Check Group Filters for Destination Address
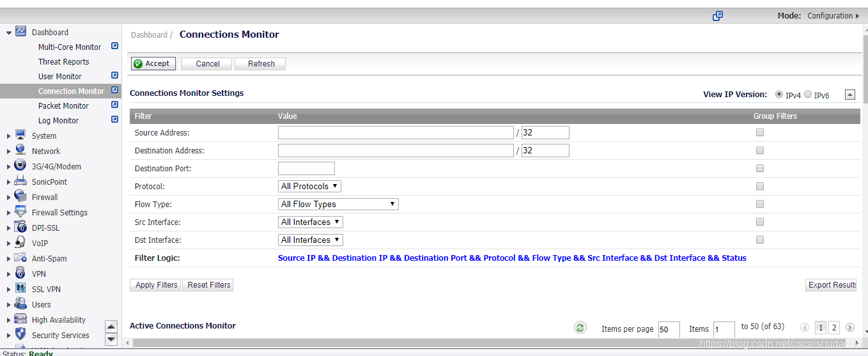Image resolution: width=868 pixels, height=356 pixels. coord(760,150)
